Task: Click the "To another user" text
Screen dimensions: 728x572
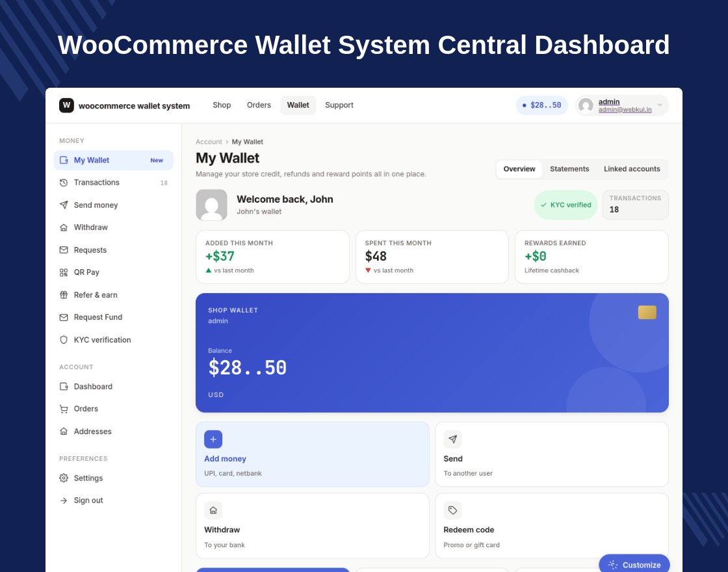Action: (x=468, y=474)
